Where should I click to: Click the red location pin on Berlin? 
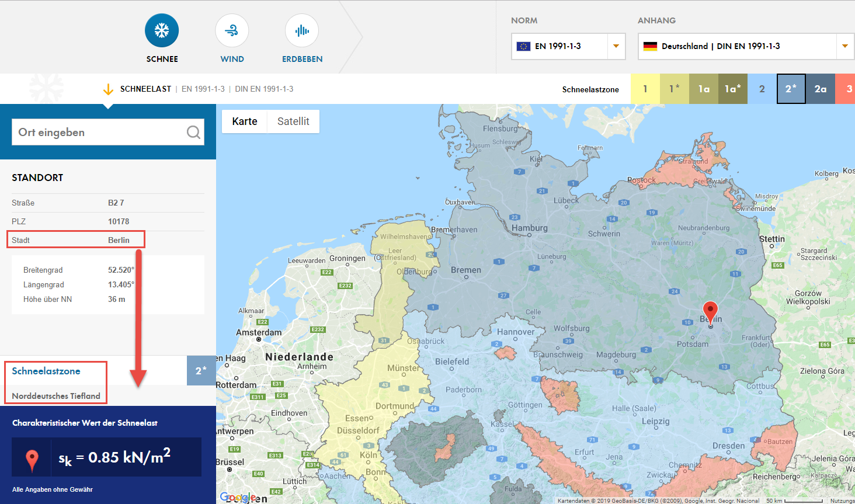pos(710,313)
